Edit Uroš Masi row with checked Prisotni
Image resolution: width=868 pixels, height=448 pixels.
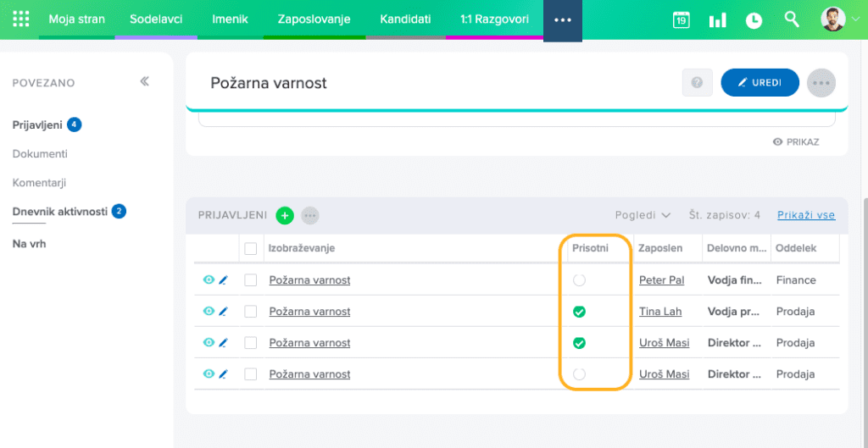pos(223,344)
